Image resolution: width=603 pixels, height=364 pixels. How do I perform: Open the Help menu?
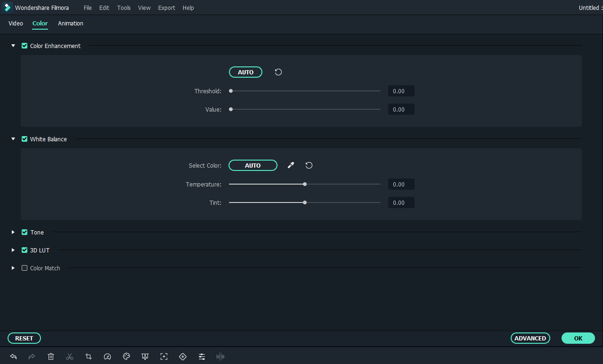(x=188, y=8)
